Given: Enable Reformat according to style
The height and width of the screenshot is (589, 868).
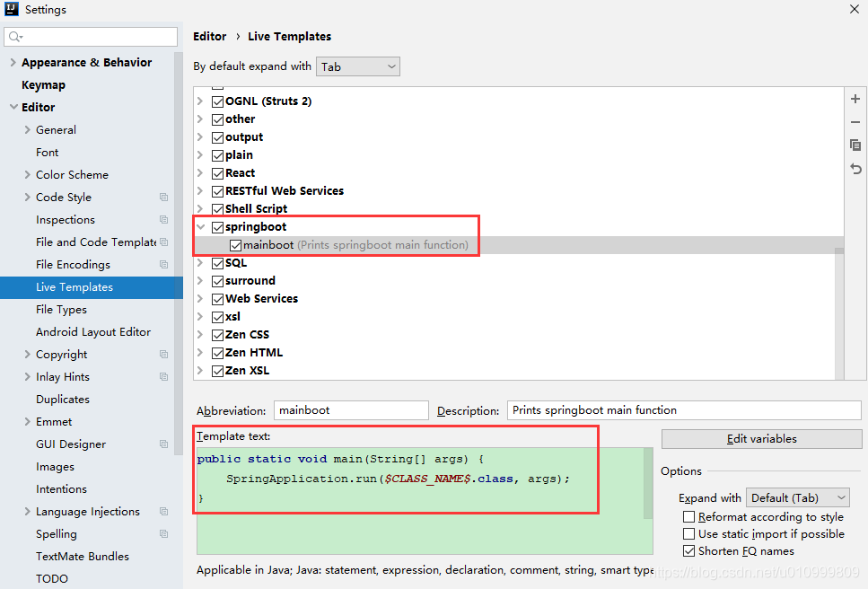Looking at the screenshot, I should click(689, 516).
